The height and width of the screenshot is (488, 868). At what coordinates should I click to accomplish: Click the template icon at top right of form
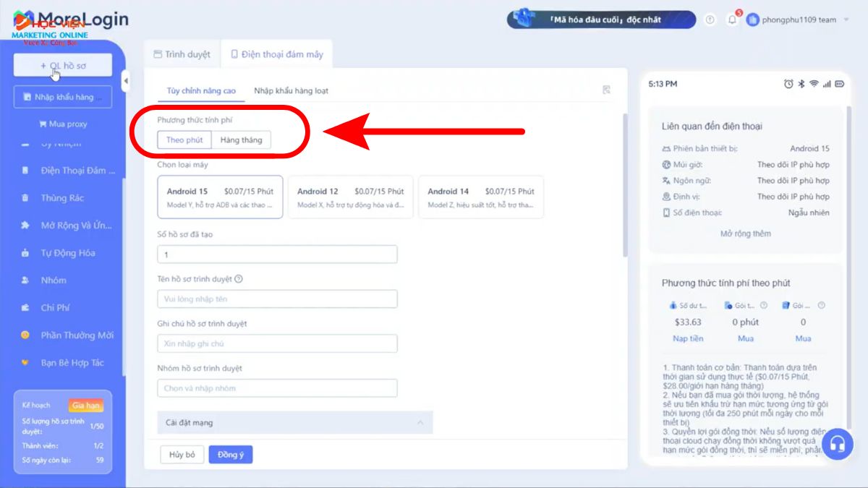click(x=606, y=90)
